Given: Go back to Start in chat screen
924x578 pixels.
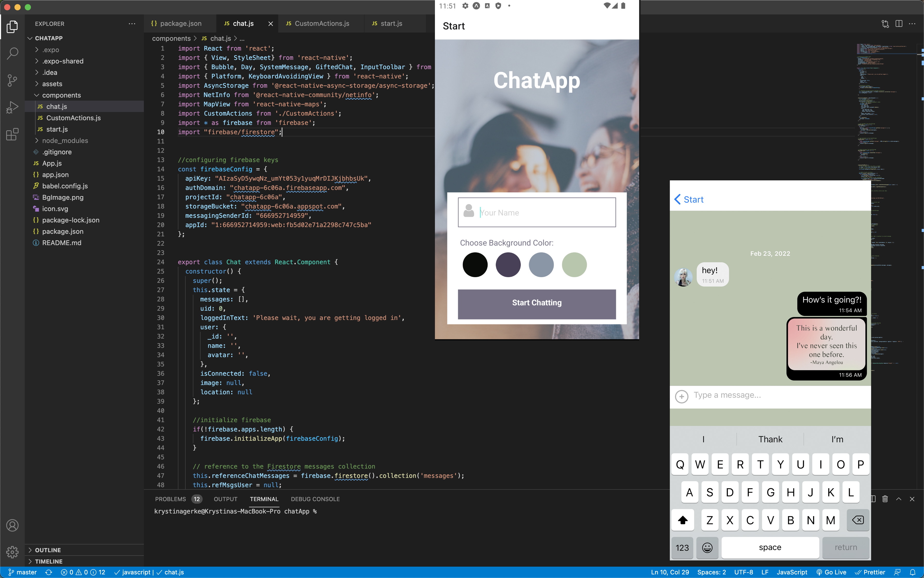Looking at the screenshot, I should pyautogui.click(x=689, y=199).
